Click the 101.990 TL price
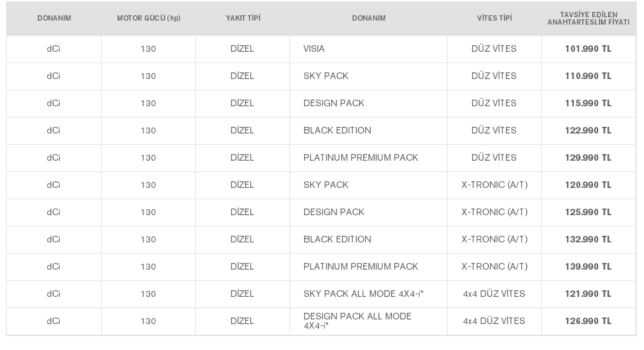Viewport: 644px width, 350px height. (588, 49)
